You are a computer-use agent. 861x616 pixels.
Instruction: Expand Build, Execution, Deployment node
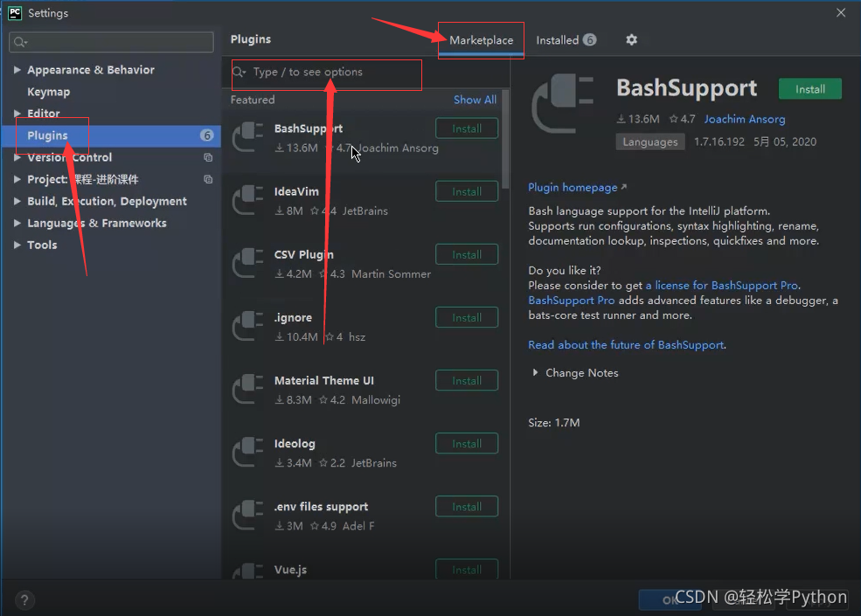(x=17, y=202)
